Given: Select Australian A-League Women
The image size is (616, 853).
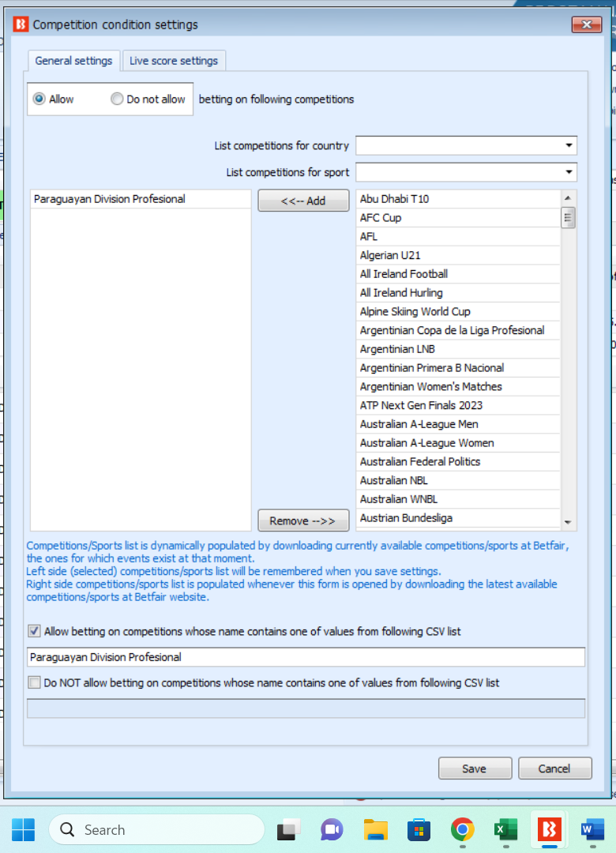Looking at the screenshot, I should pyautogui.click(x=458, y=443).
